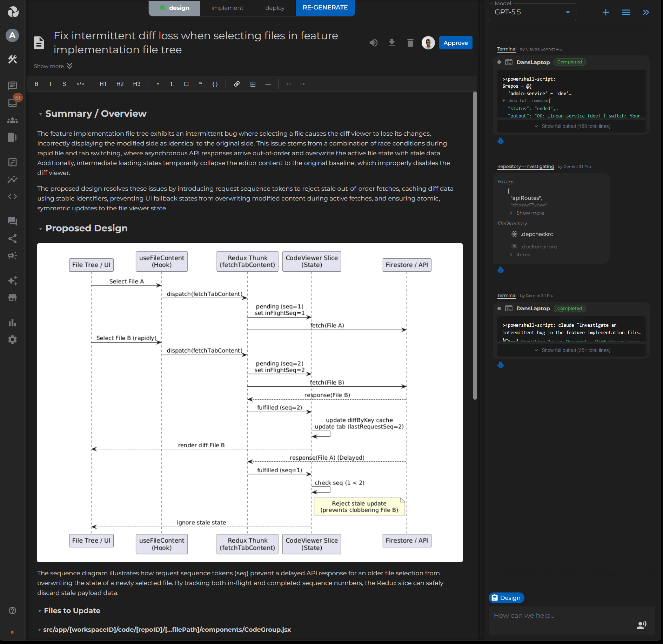Click the Design chip above chat input

pos(506,598)
